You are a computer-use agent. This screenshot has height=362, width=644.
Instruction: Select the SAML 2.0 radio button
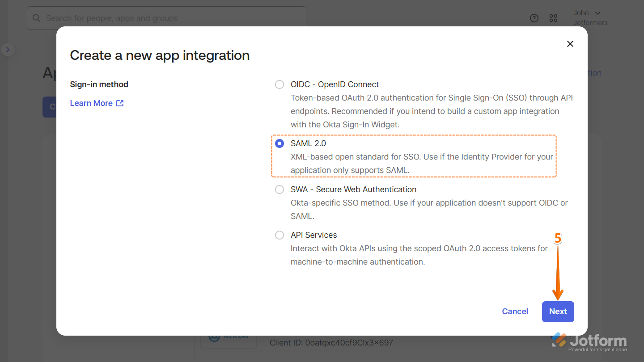tap(280, 143)
